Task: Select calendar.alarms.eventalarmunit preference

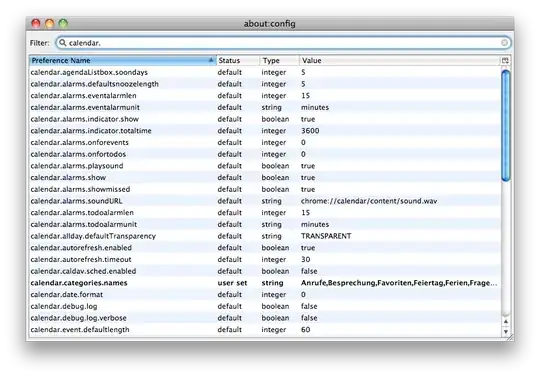Action: [x=265, y=107]
